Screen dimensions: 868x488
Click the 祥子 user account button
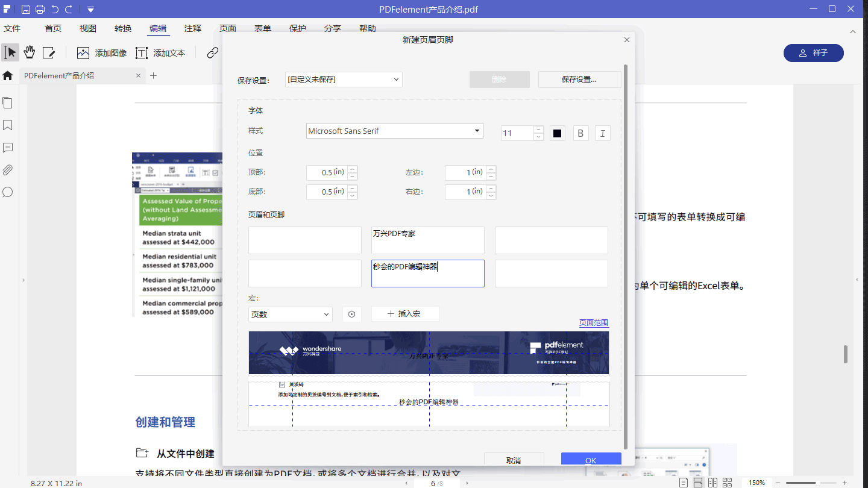(x=814, y=53)
